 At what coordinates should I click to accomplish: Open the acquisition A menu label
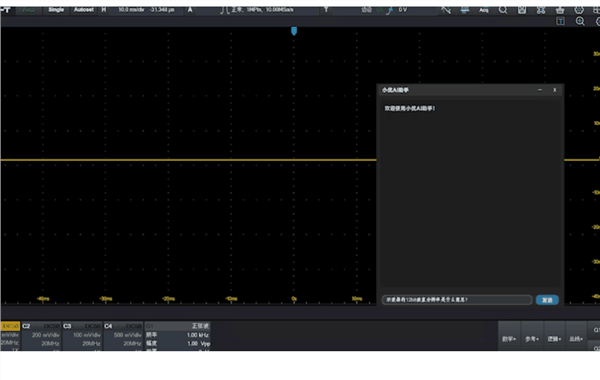tap(190, 10)
